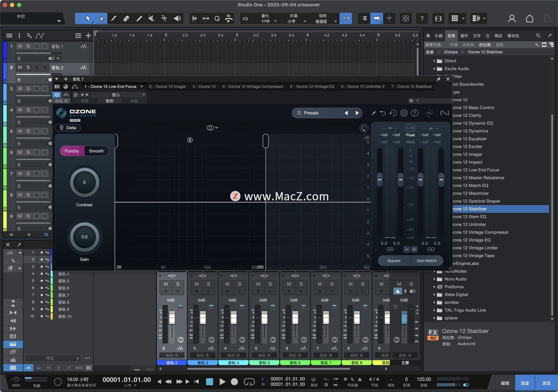Adjust the Contrast knob

[x=85, y=182]
